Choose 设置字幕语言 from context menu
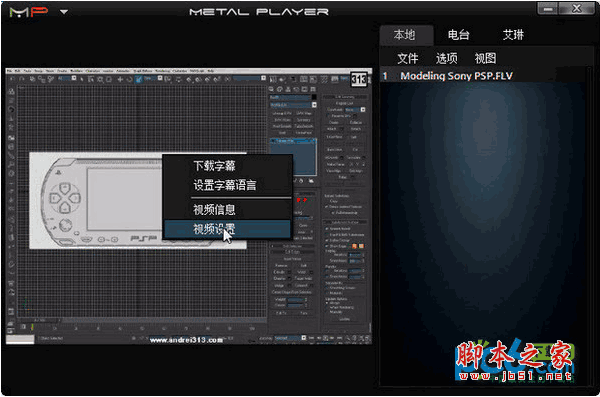The width and height of the screenshot is (600, 397). point(227,185)
